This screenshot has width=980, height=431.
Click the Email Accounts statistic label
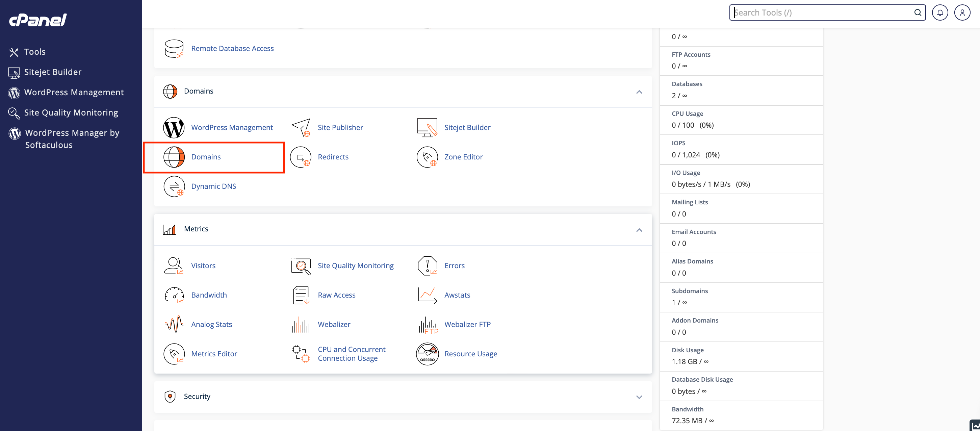[x=694, y=232]
